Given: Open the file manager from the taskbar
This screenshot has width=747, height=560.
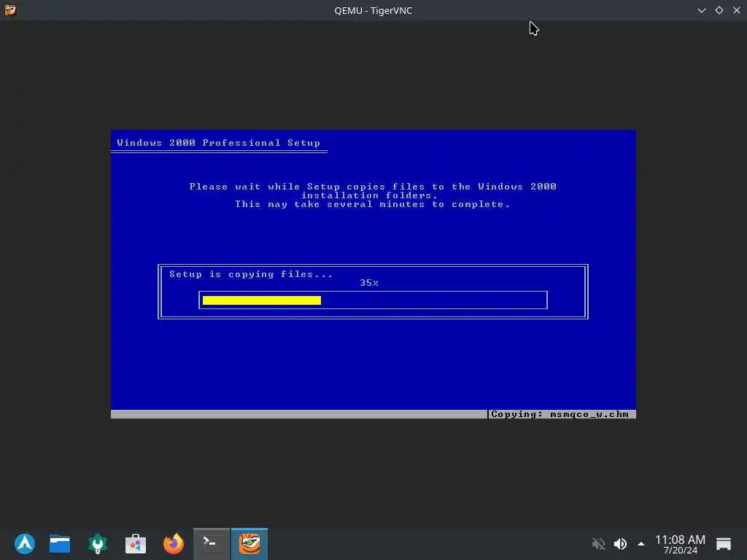Looking at the screenshot, I should 60,543.
